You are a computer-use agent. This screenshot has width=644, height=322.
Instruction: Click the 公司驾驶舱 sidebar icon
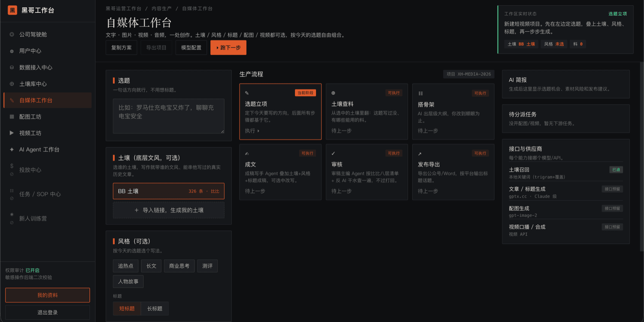12,34
